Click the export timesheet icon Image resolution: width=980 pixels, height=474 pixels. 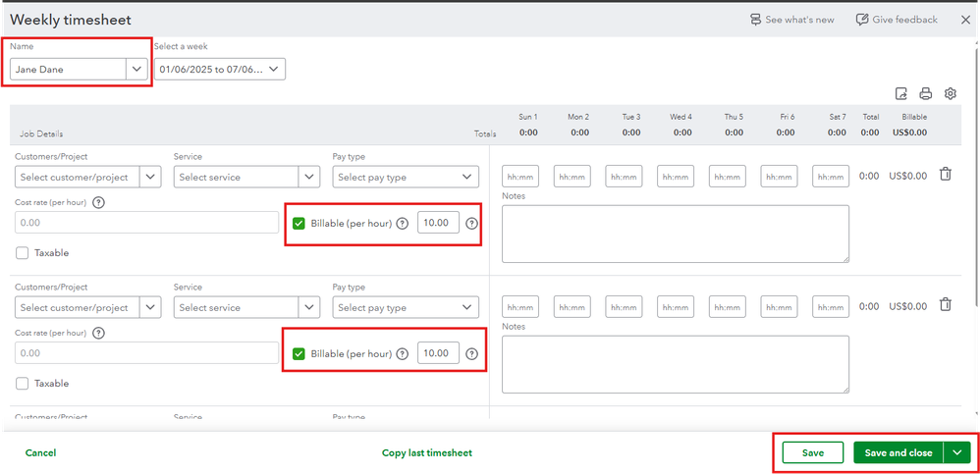pos(900,93)
